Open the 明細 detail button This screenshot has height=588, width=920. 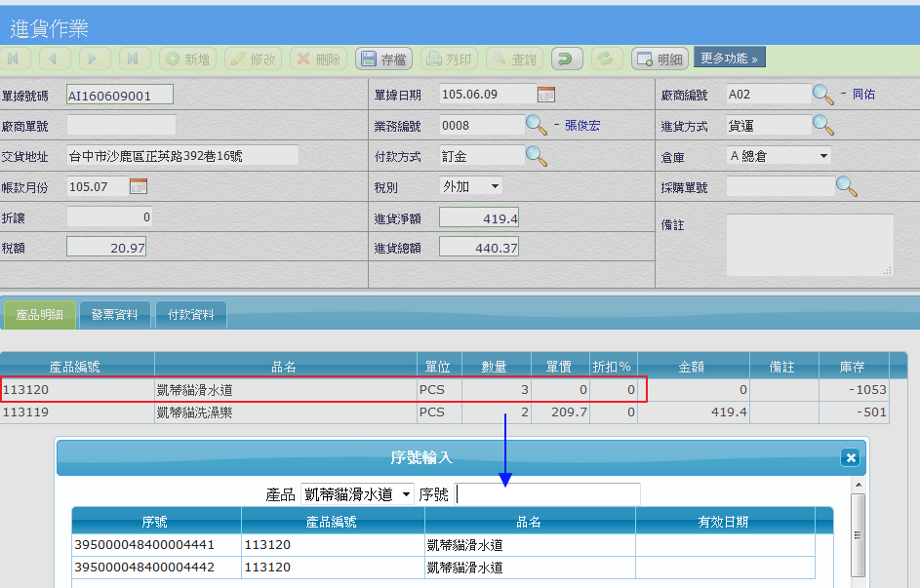pos(660,59)
